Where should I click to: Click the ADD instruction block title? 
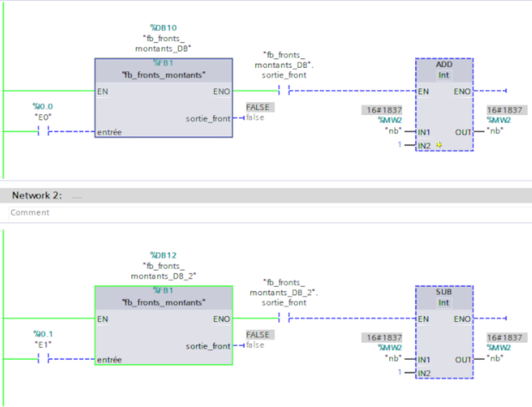click(x=444, y=64)
